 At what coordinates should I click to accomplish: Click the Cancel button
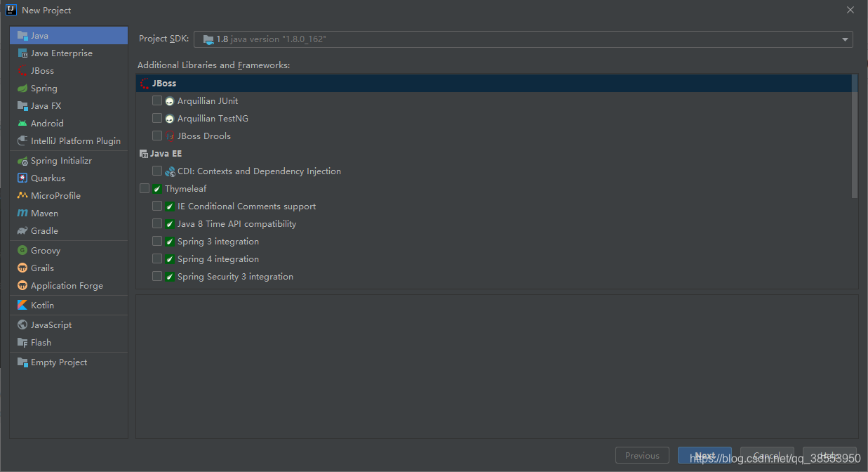pos(767,456)
